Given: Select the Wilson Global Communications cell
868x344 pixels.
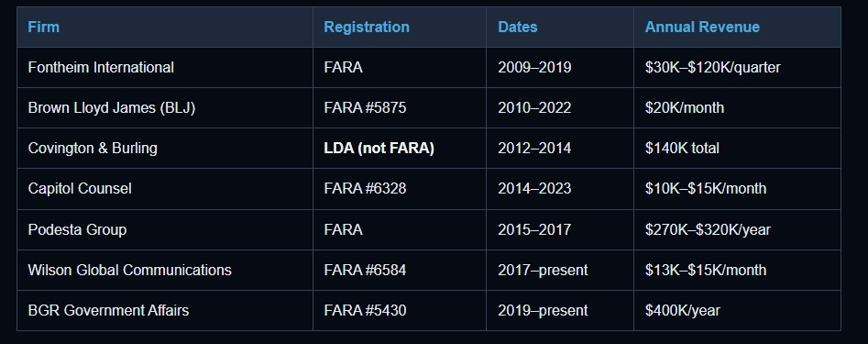Looking at the screenshot, I should coord(165,271).
